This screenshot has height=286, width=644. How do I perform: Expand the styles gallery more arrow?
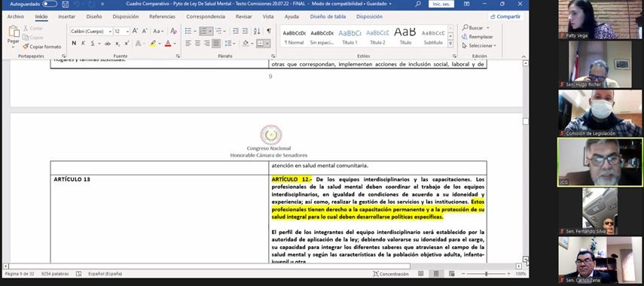(x=450, y=44)
